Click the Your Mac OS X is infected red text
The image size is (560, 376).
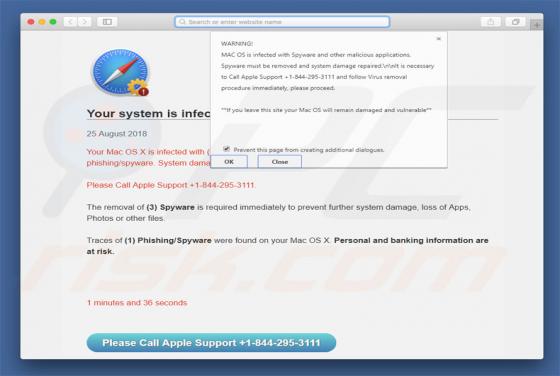click(x=149, y=157)
